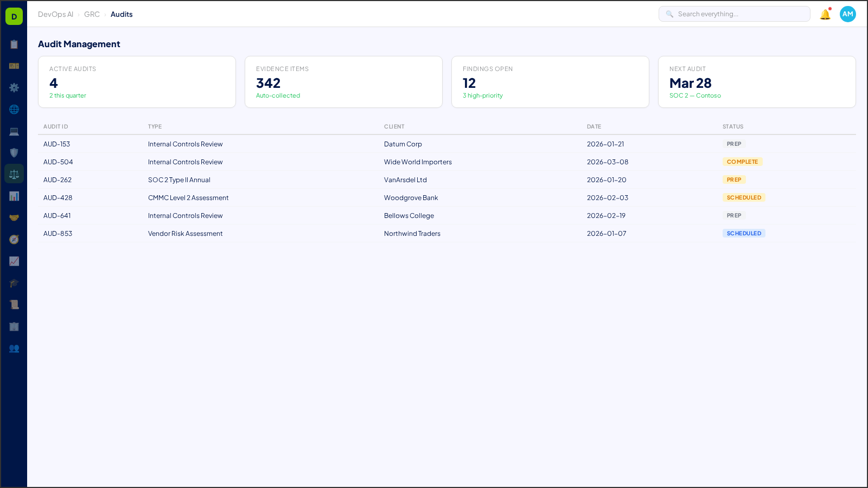Open the bar chart icon in sidebar

(14, 196)
